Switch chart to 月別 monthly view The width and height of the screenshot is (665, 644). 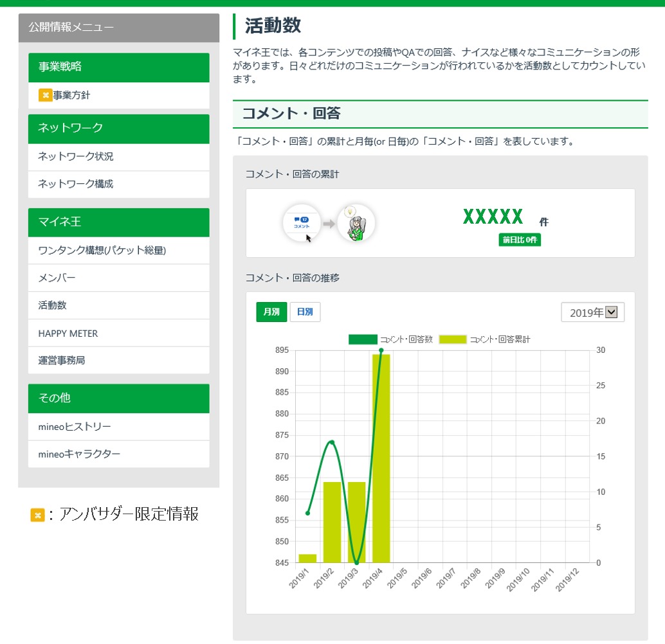click(x=271, y=312)
